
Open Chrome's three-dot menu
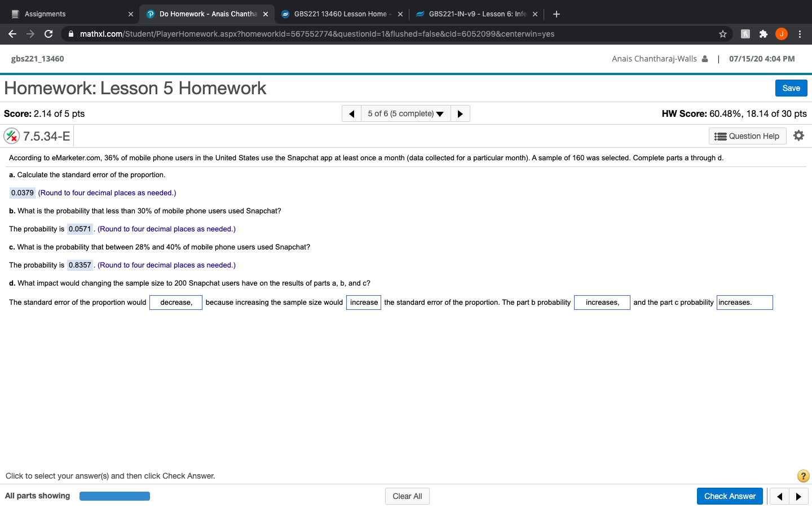coord(800,34)
